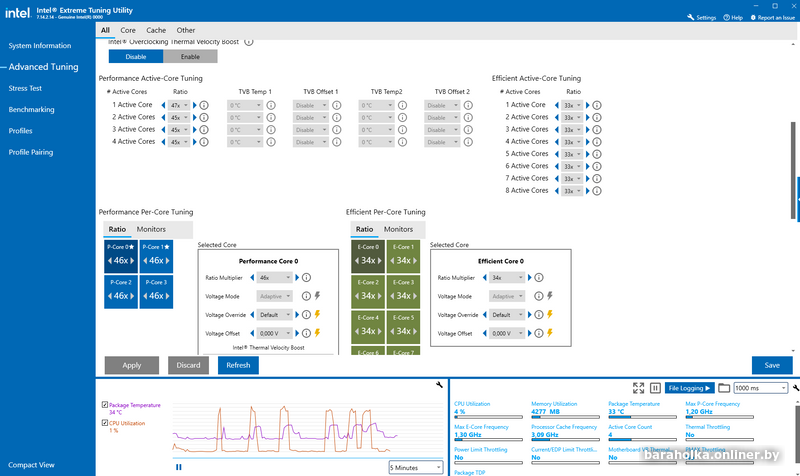Show info for Efficient Core 0 Voltage Offset
Image resolution: width=800 pixels, height=476 pixels.
point(538,333)
